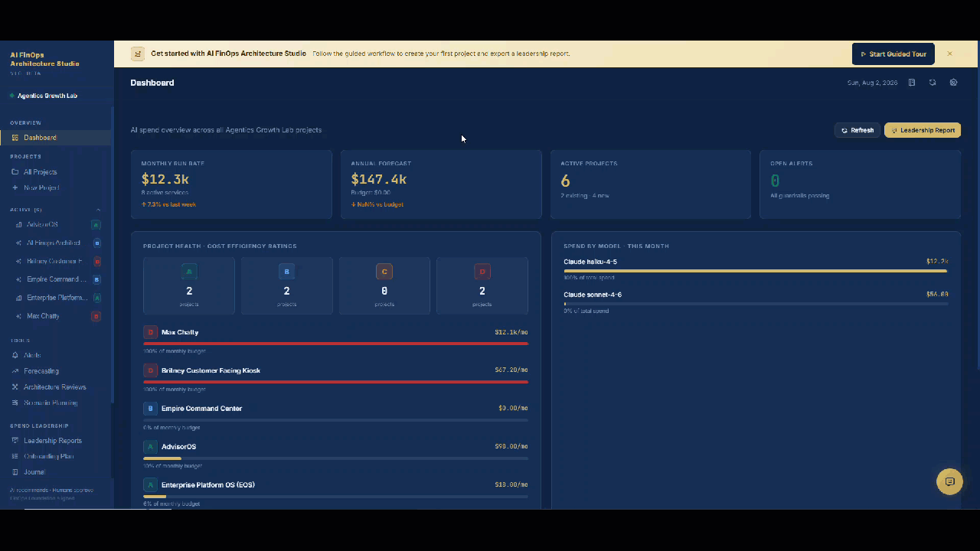The image size is (980, 551).
Task: Click AdvisorOS budget progress bar
Action: [335, 458]
